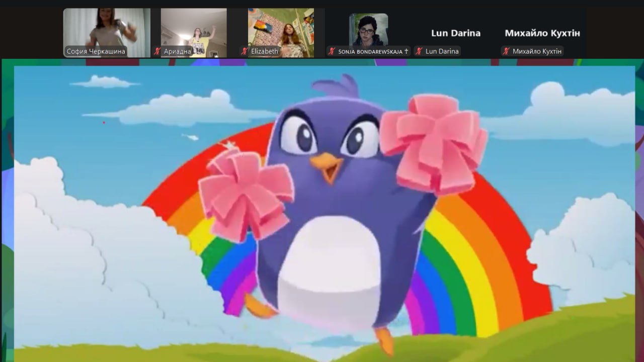The width and height of the screenshot is (644, 362).
Task: Click the penguin's orange beak in shared video
Action: (x=327, y=167)
